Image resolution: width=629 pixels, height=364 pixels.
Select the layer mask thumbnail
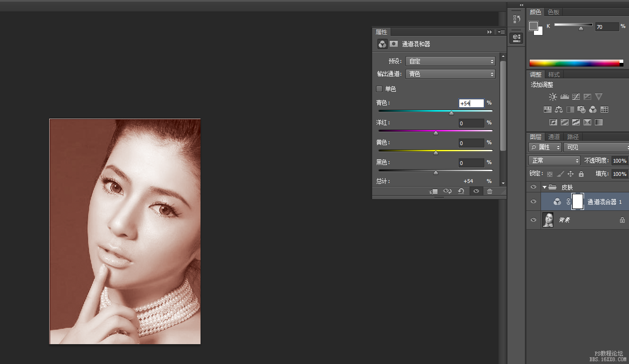577,201
